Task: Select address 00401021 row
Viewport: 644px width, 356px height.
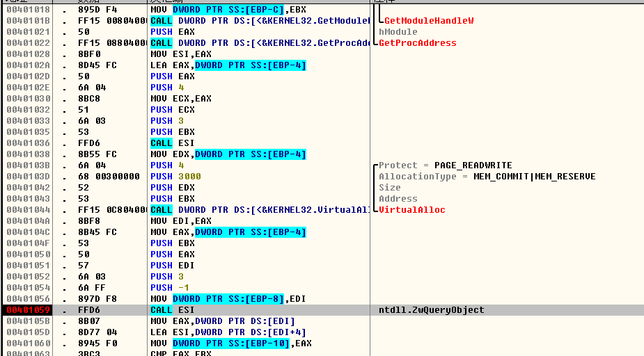Action: 28,31
